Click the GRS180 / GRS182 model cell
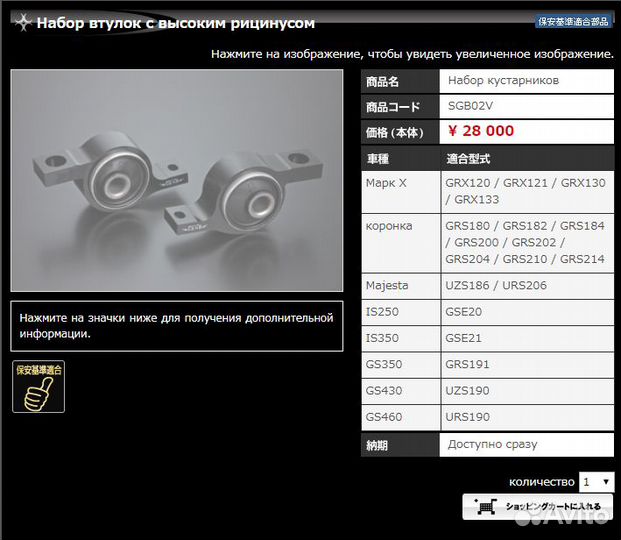The height and width of the screenshot is (540, 621). coord(528,243)
